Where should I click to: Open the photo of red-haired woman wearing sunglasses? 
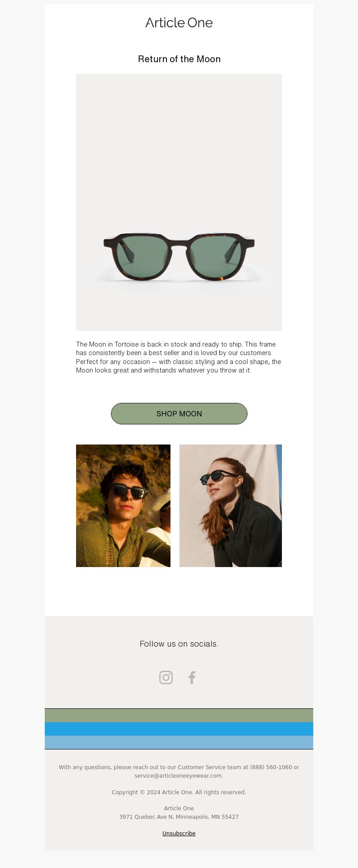pos(230,506)
